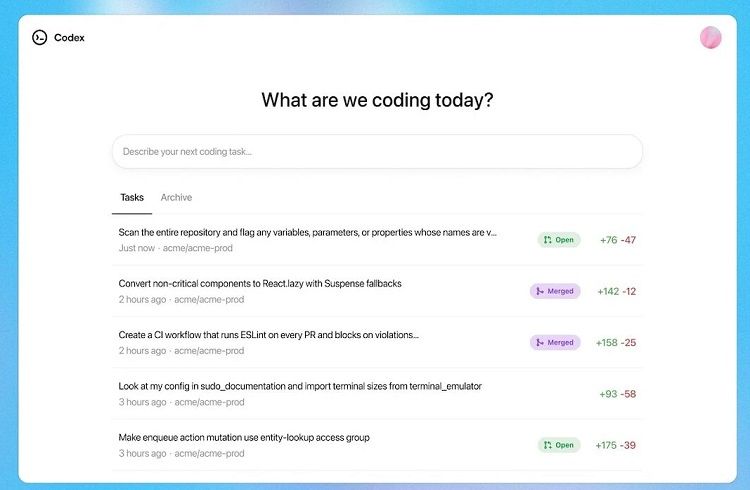The image size is (750, 490).
Task: Click the +175 -39 diff stats
Action: (x=616, y=445)
